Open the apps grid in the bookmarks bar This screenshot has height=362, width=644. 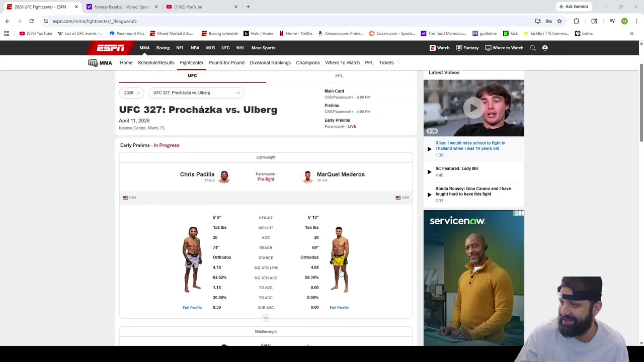[7, 33]
